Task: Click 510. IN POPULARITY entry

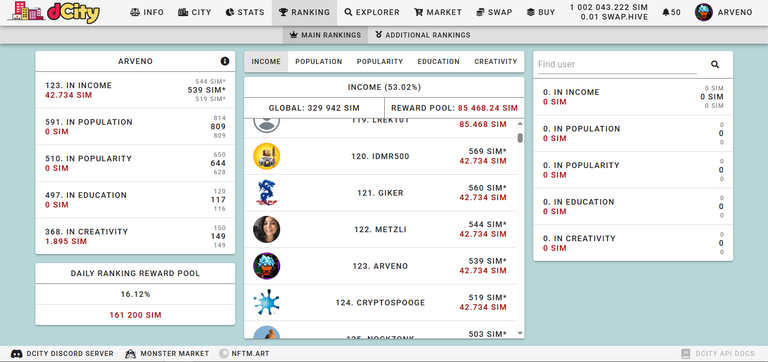Action: pos(88,159)
